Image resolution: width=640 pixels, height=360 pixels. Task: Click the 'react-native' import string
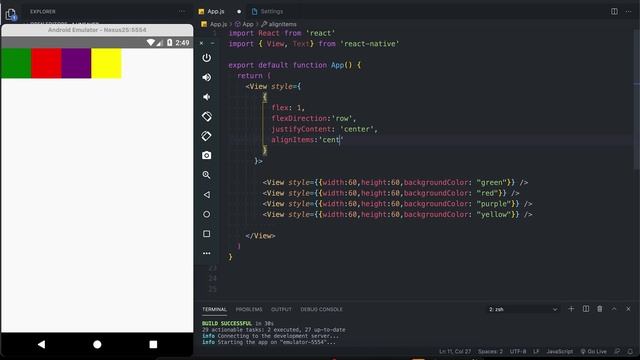(370, 44)
